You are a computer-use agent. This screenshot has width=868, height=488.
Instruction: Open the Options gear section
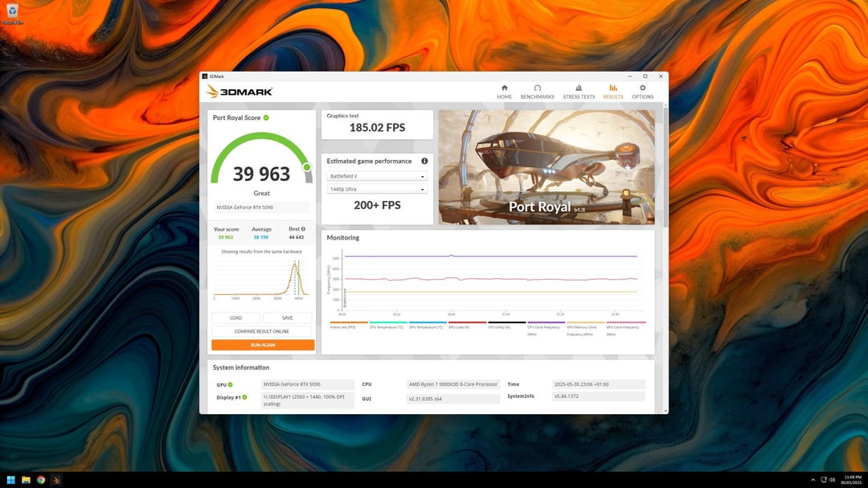coord(642,92)
